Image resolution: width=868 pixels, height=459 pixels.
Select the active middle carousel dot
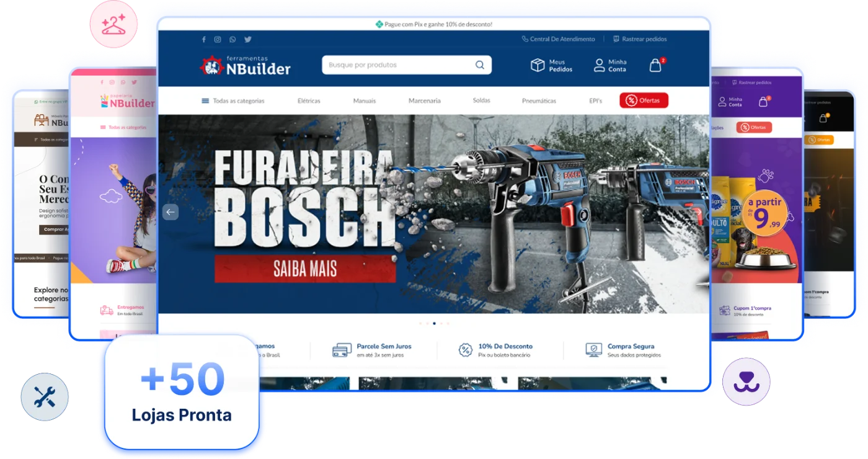[434, 323]
